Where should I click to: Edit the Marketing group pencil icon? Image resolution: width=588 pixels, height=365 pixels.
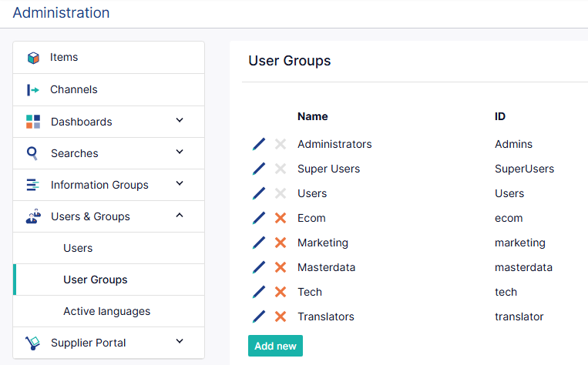(259, 243)
